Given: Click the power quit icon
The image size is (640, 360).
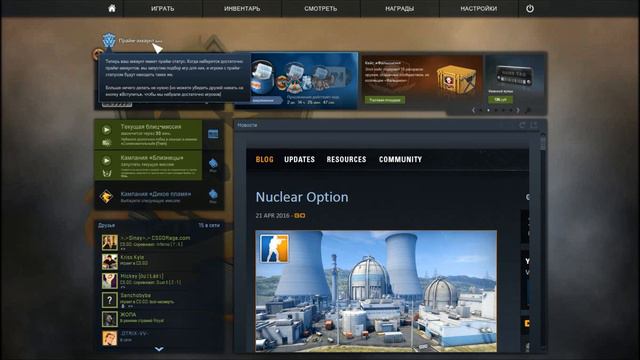Looking at the screenshot, I should click(530, 9).
